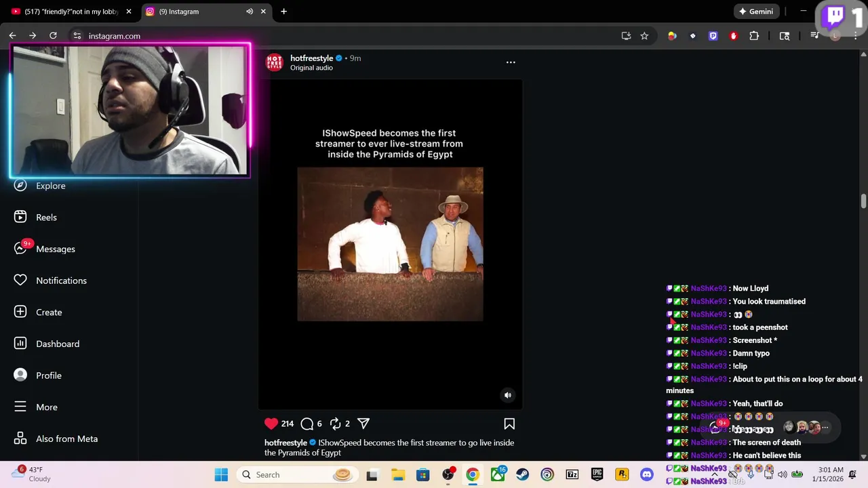Toggle video sound on the reel
The height and width of the screenshot is (488, 868).
click(508, 395)
